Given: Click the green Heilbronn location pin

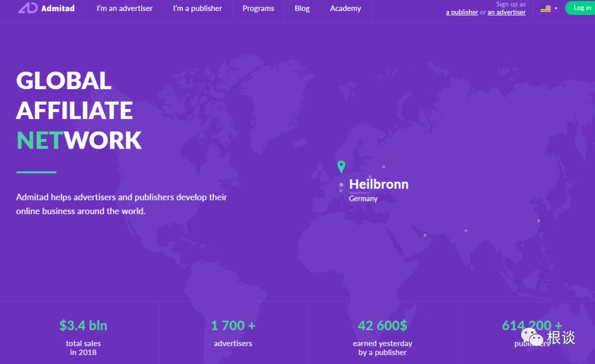Looking at the screenshot, I should click(x=341, y=166).
